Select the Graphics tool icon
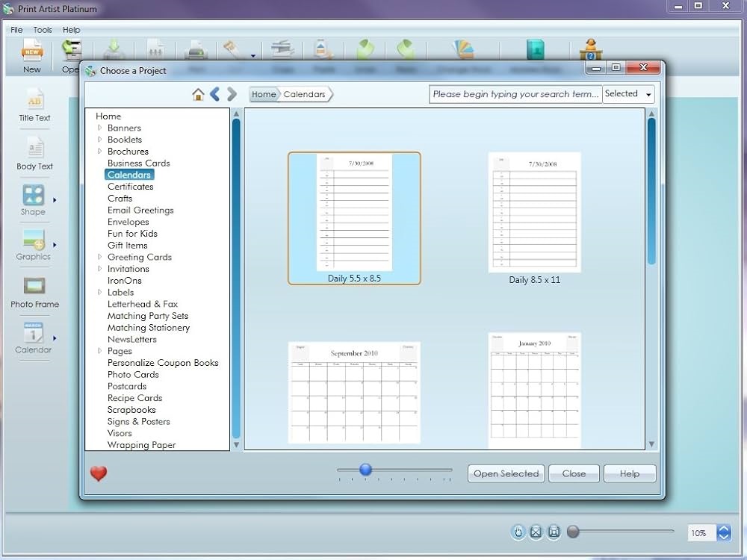Screen dimensions: 747x560 pyautogui.click(x=33, y=245)
